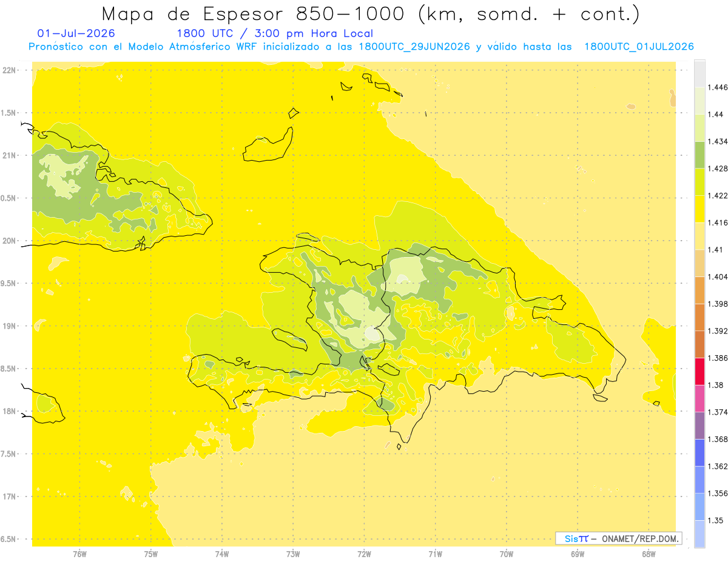
Task: Select the '73W' longitude label
Action: (x=293, y=554)
